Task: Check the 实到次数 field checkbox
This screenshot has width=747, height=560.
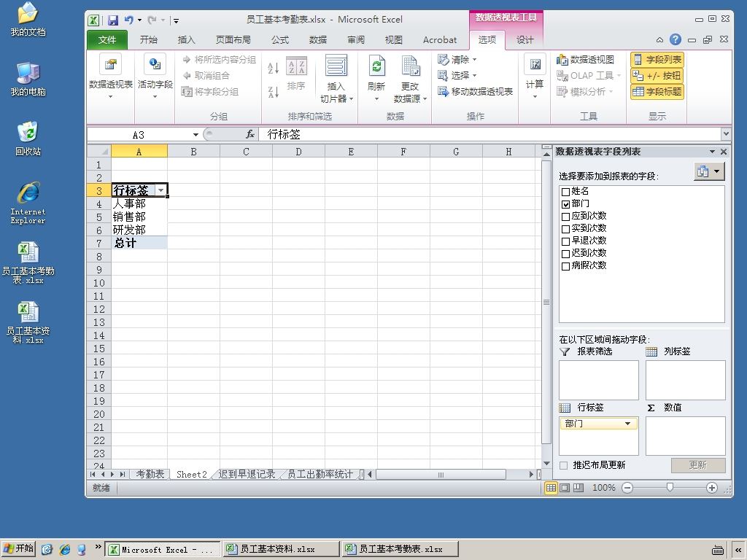Action: point(565,228)
